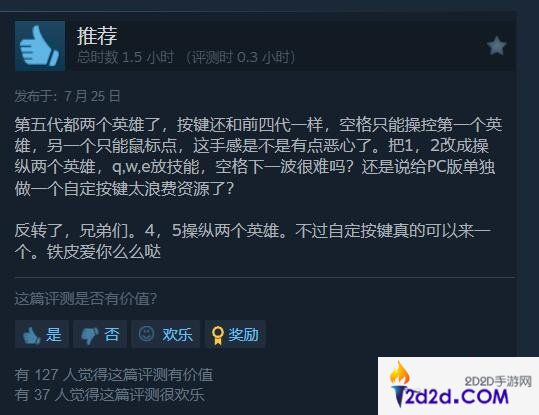Screen dimensions: 539x415
Task: Vote 是 to mark this review as helpful
Action: [x=42, y=334]
